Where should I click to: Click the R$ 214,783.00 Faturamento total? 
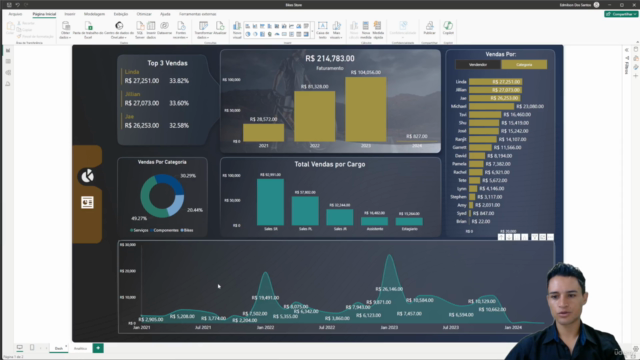(330, 58)
